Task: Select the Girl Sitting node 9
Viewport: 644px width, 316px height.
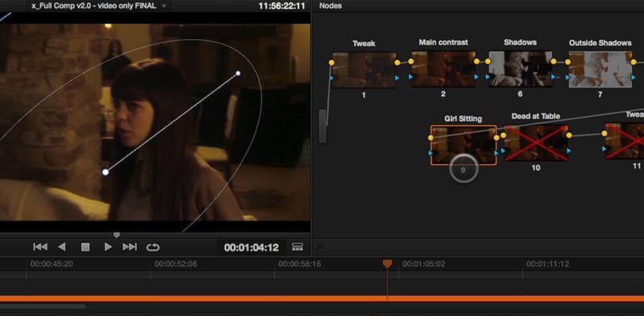Action: [x=464, y=145]
